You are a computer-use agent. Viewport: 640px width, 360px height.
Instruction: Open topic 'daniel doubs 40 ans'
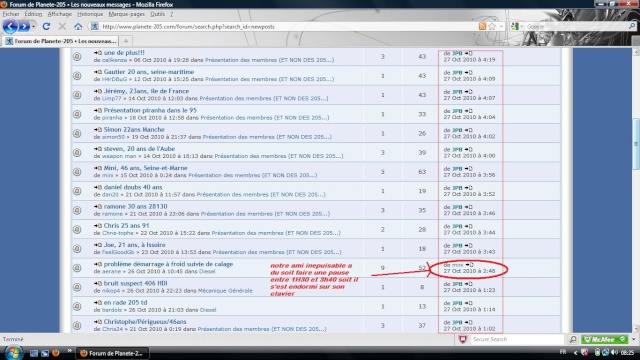(133, 187)
